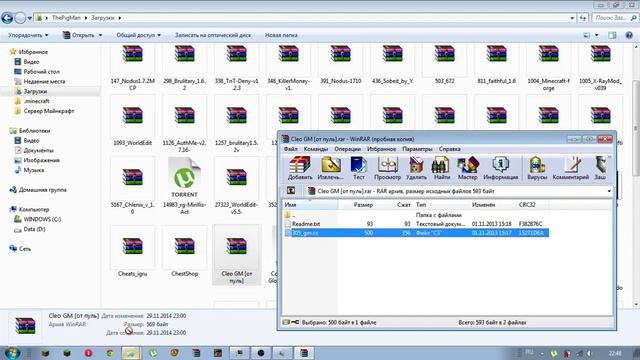Expand the WinRAR archive path dropdown
Screen dimensions: 640x360
(609, 191)
